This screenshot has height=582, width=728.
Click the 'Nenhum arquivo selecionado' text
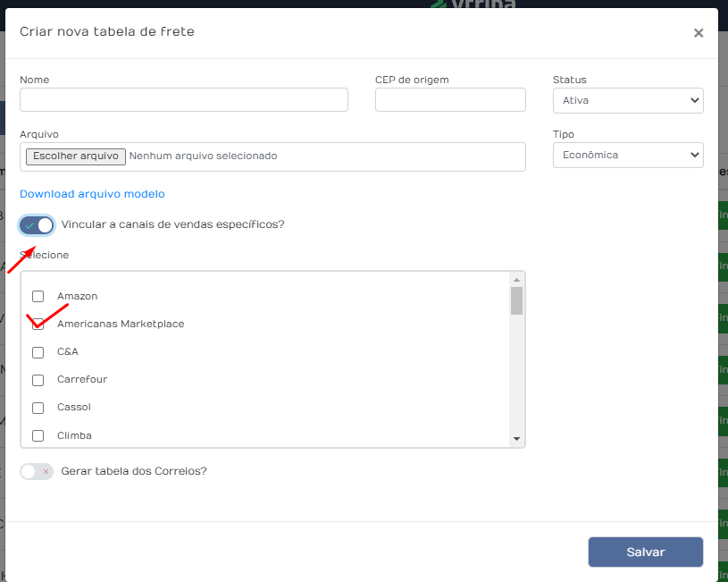[x=204, y=156]
